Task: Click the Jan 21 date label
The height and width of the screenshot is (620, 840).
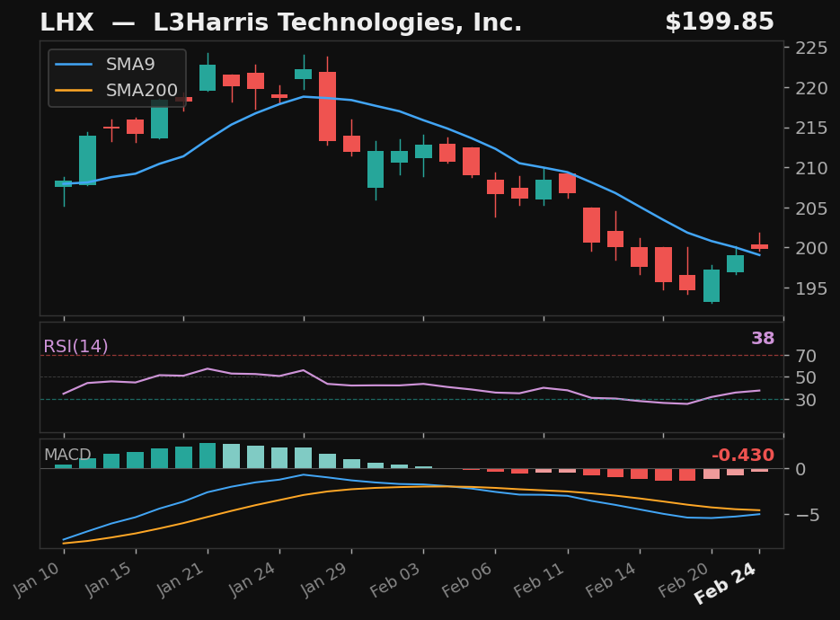Action: click(180, 580)
